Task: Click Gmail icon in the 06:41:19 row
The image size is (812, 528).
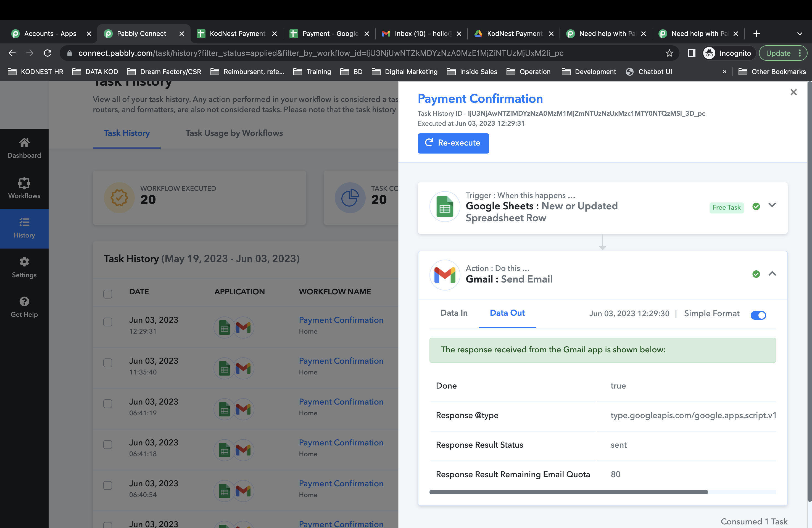Action: click(x=244, y=409)
